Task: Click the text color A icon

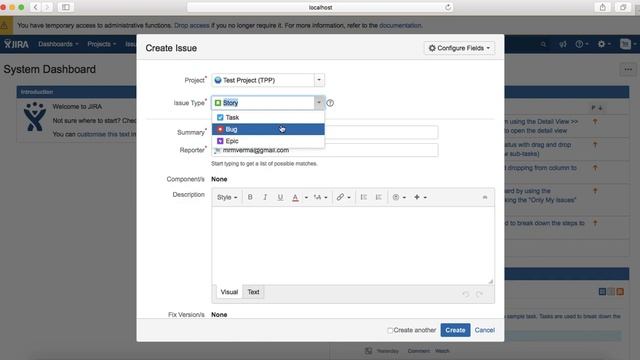Action: pos(295,198)
